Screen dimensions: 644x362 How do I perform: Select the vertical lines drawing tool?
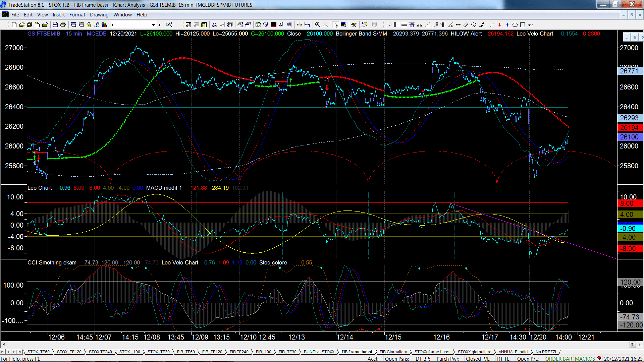pos(396,25)
